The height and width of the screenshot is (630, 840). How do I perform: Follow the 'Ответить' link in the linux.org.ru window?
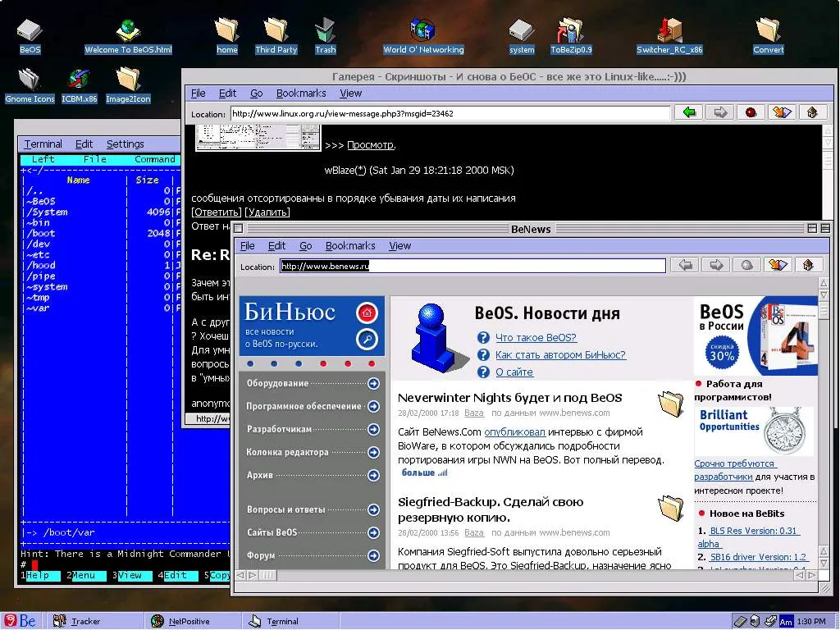coord(217,212)
